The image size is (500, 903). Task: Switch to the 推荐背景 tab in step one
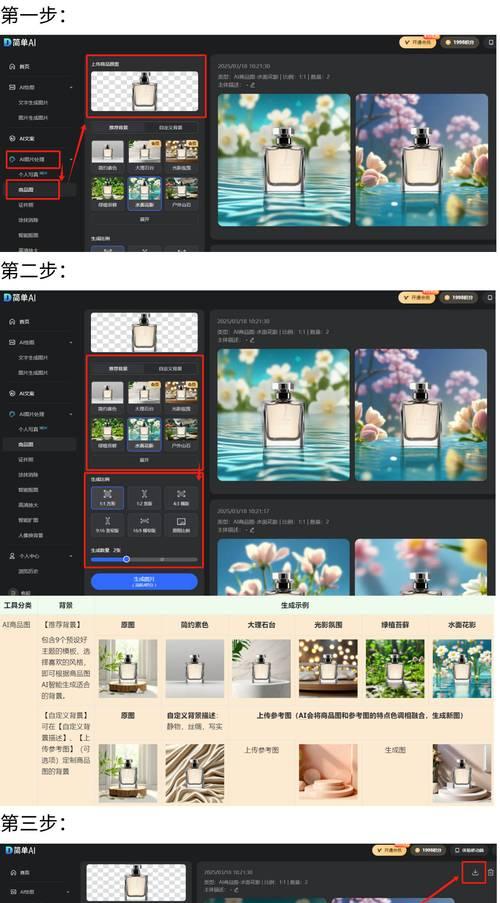[119, 128]
